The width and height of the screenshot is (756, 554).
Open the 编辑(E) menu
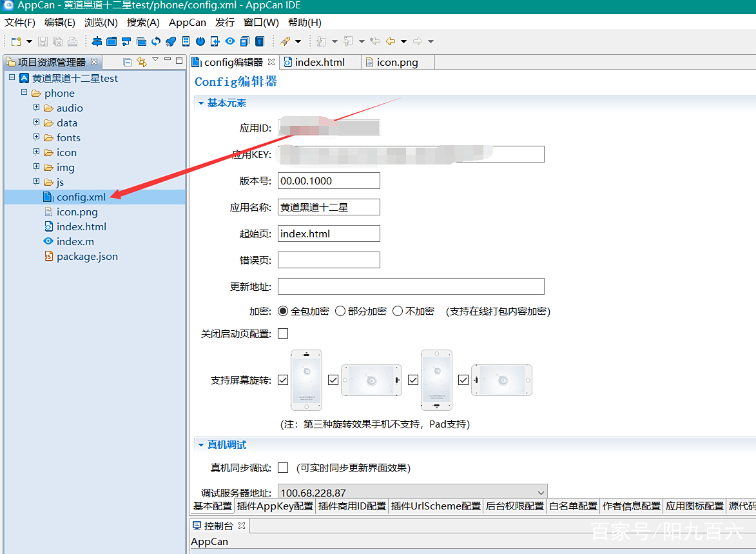point(60,22)
